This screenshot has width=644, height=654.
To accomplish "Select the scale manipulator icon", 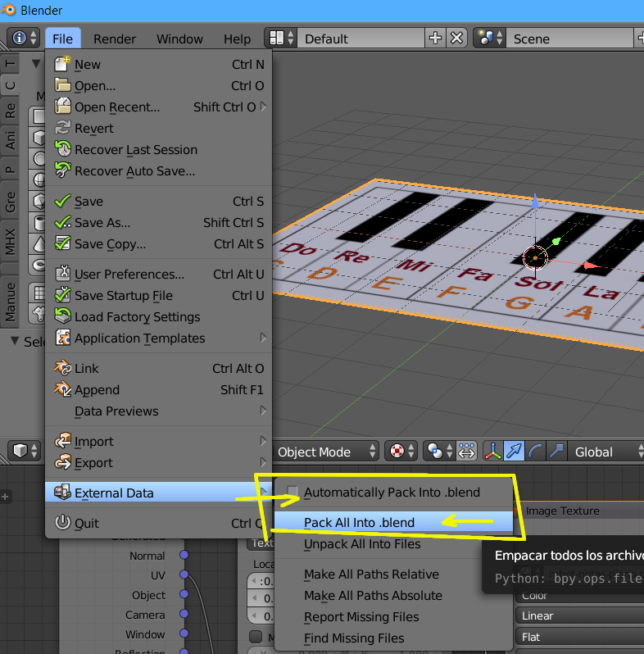I will (556, 452).
